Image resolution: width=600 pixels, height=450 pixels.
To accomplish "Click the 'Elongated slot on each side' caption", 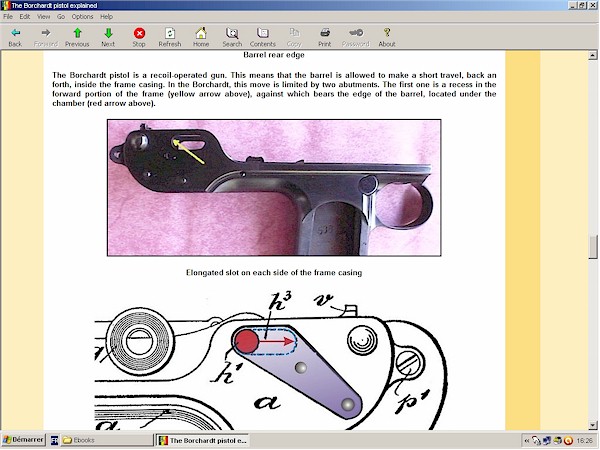I will [x=274, y=273].
